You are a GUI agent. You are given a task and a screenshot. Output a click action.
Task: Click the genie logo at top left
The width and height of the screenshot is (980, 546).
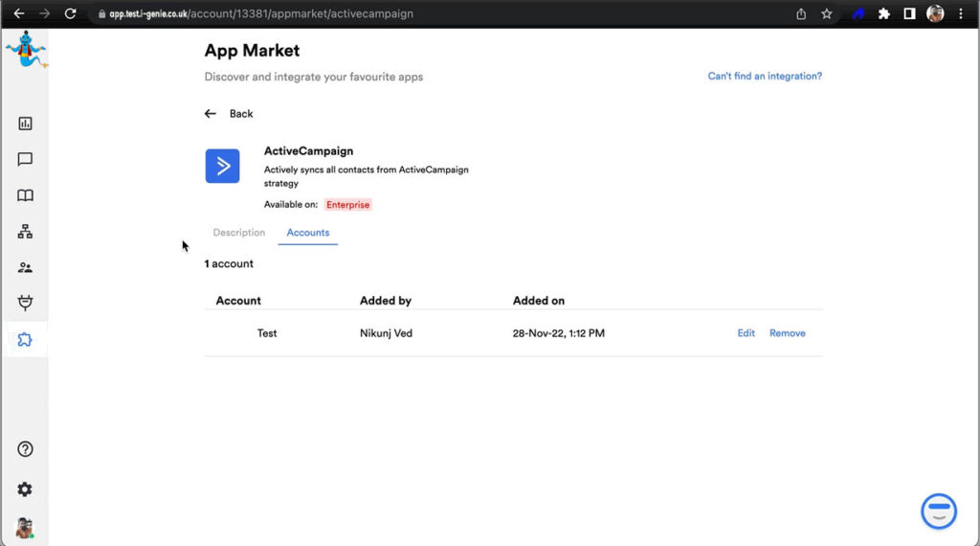click(25, 50)
